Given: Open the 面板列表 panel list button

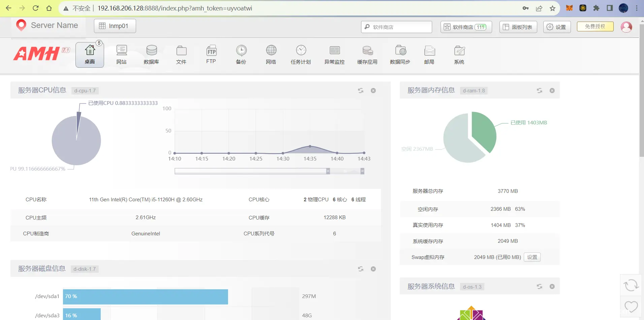Looking at the screenshot, I should (518, 27).
